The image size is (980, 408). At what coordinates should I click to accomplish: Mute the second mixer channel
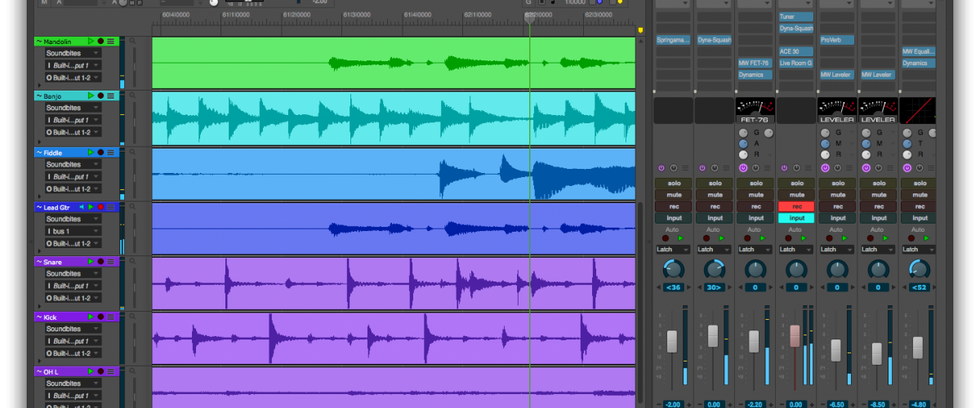(715, 195)
